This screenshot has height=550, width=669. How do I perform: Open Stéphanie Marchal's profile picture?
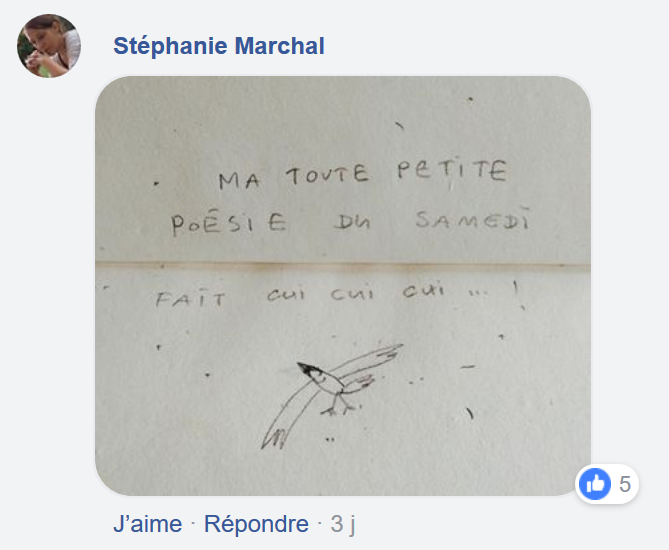coord(49,46)
